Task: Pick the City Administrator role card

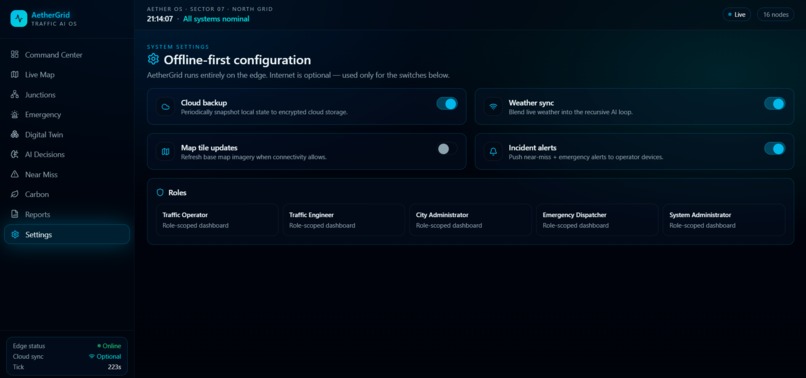Action: 470,220
